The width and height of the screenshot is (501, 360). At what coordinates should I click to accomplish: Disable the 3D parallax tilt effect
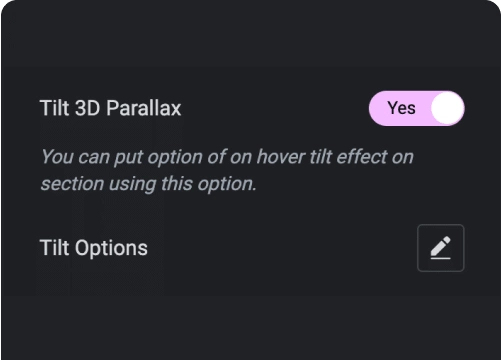coord(417,108)
